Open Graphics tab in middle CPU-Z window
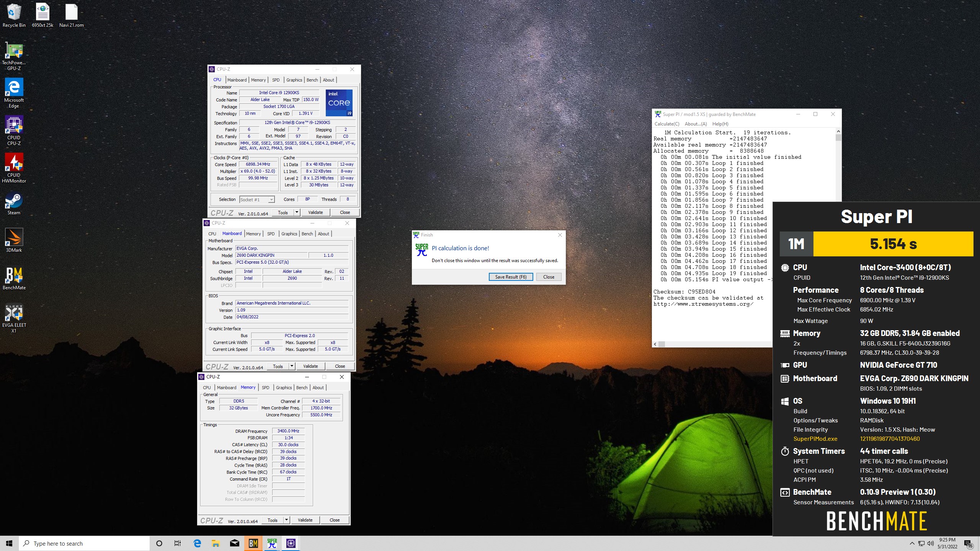Viewport: 980px width, 551px height. (289, 234)
